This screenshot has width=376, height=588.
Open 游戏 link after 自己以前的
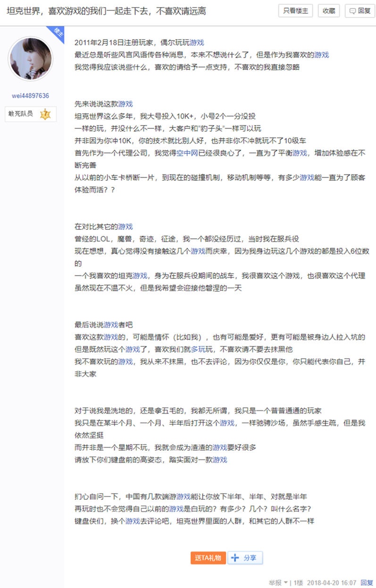(176, 509)
